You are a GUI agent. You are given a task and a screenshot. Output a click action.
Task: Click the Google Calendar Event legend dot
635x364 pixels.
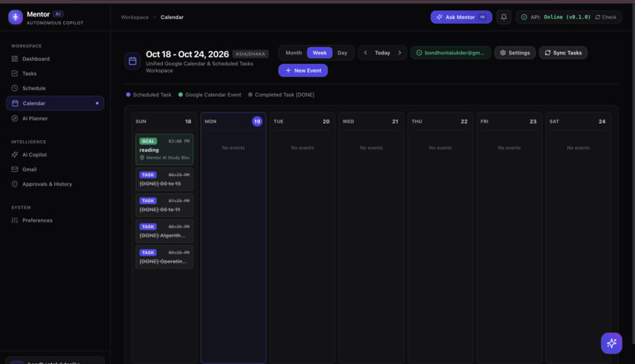click(x=180, y=95)
